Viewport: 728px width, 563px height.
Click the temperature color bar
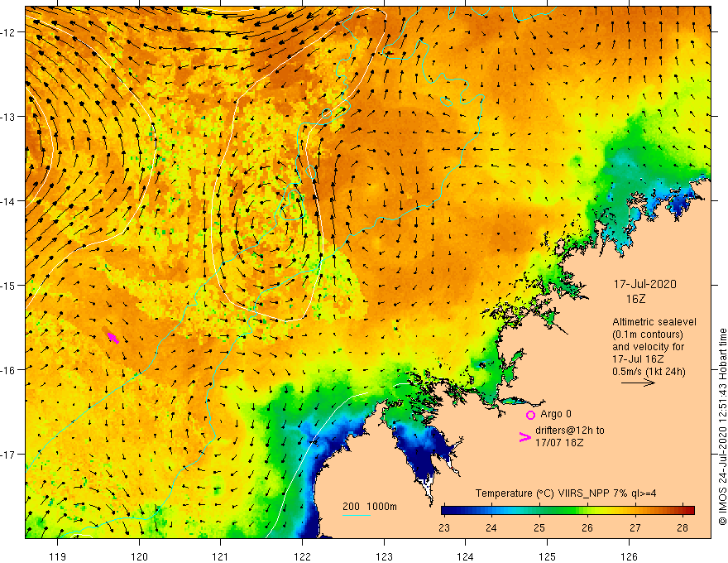pyautogui.click(x=568, y=510)
